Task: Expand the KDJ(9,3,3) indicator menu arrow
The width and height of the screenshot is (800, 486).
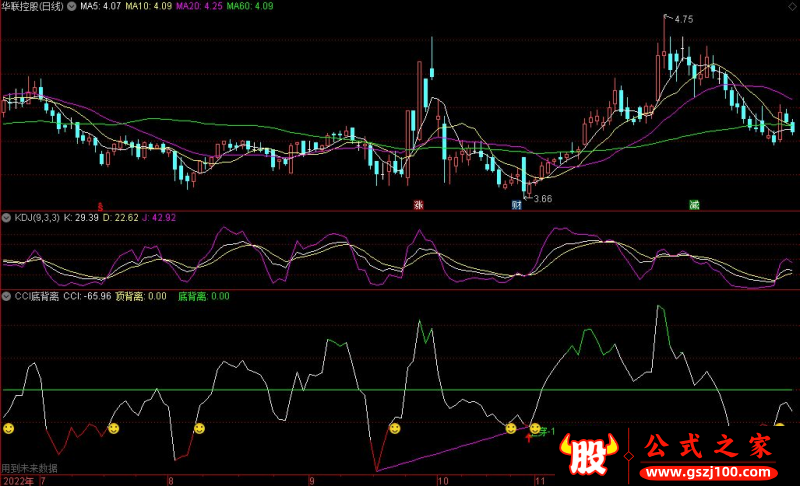Action: pyautogui.click(x=6, y=218)
